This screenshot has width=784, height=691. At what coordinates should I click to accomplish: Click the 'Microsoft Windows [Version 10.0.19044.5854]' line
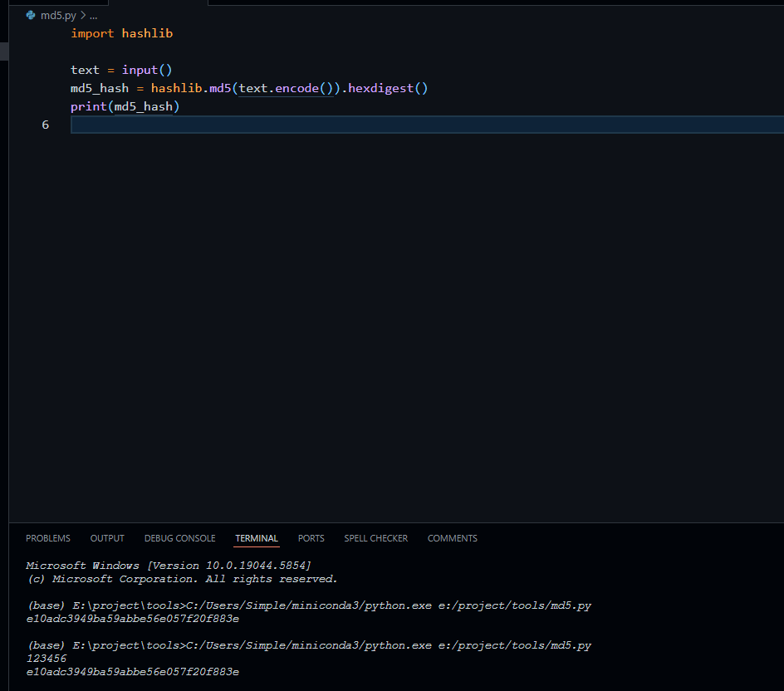coord(169,566)
